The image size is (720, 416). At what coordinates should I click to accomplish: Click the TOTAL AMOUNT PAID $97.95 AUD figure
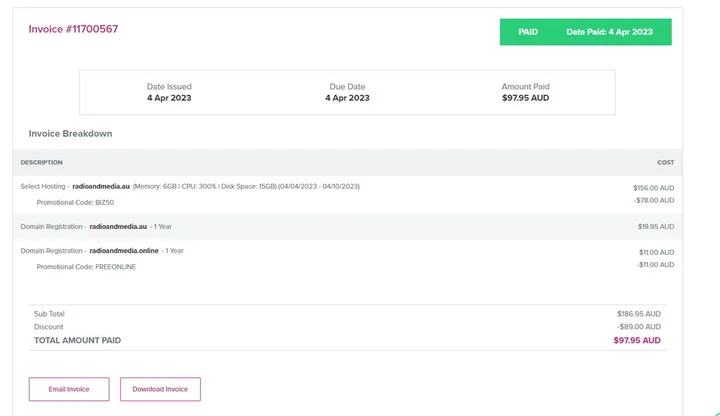click(637, 340)
